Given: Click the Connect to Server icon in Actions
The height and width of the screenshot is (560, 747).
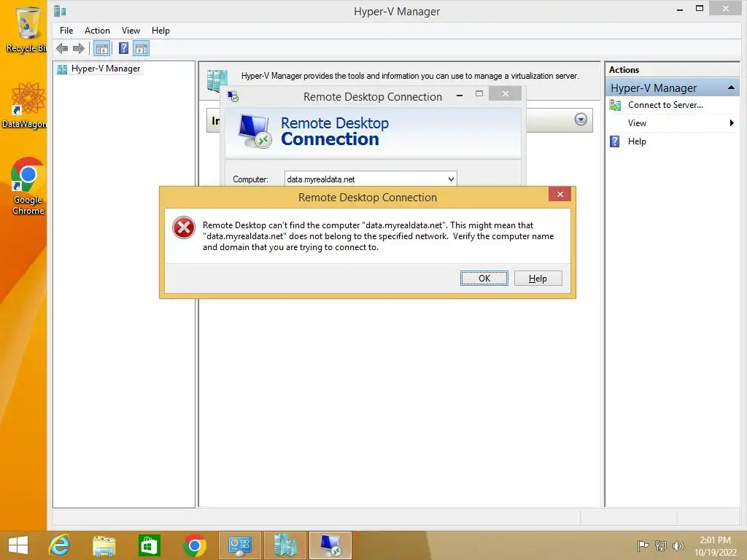Looking at the screenshot, I should point(615,105).
